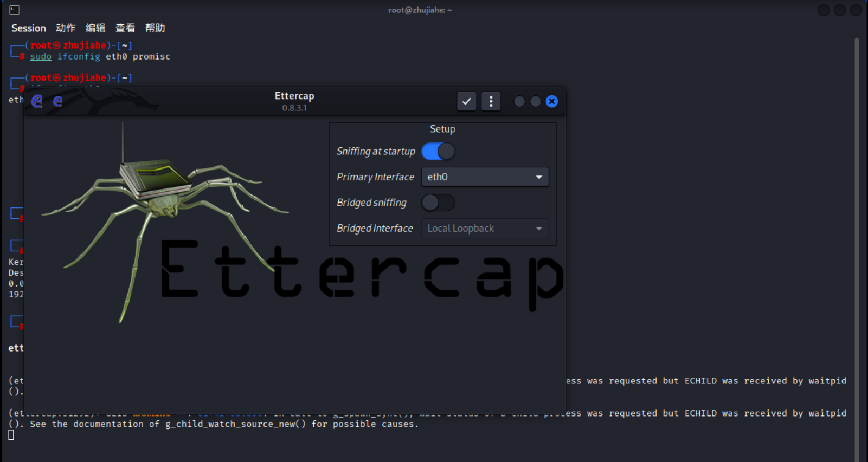Viewport: 868px width, 462px height.
Task: Click the 'sudo' word in terminal command
Action: click(x=41, y=56)
